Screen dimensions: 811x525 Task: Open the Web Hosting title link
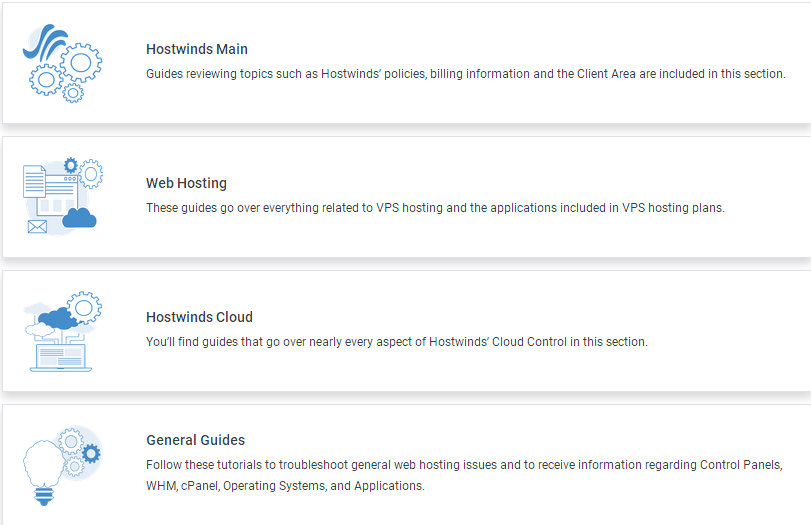(x=186, y=183)
